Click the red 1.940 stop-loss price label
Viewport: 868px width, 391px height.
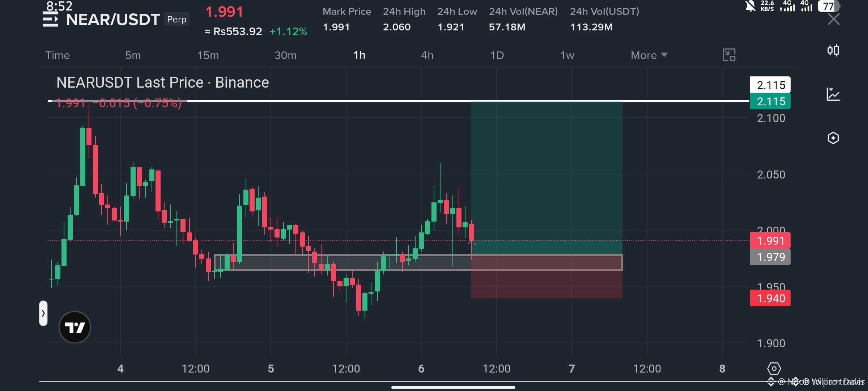[x=770, y=298]
